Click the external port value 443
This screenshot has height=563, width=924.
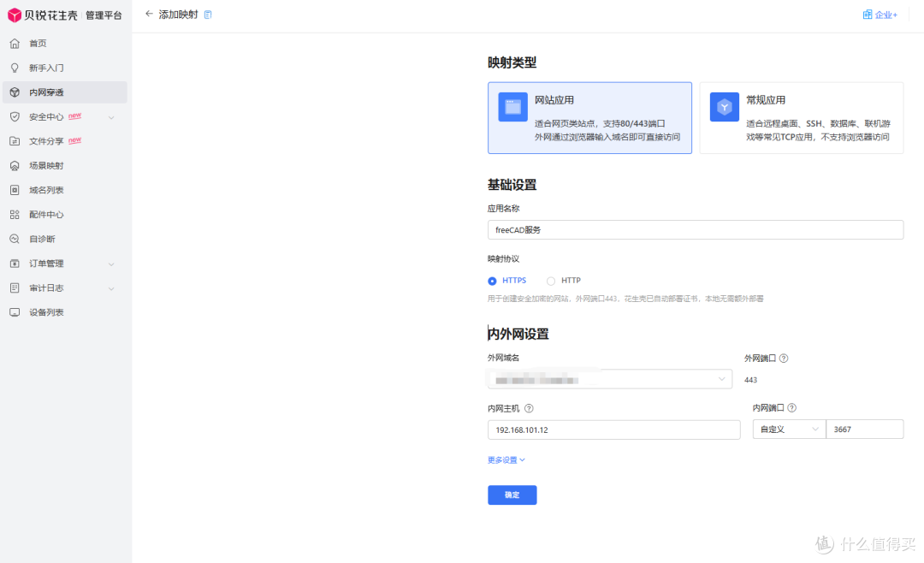751,380
